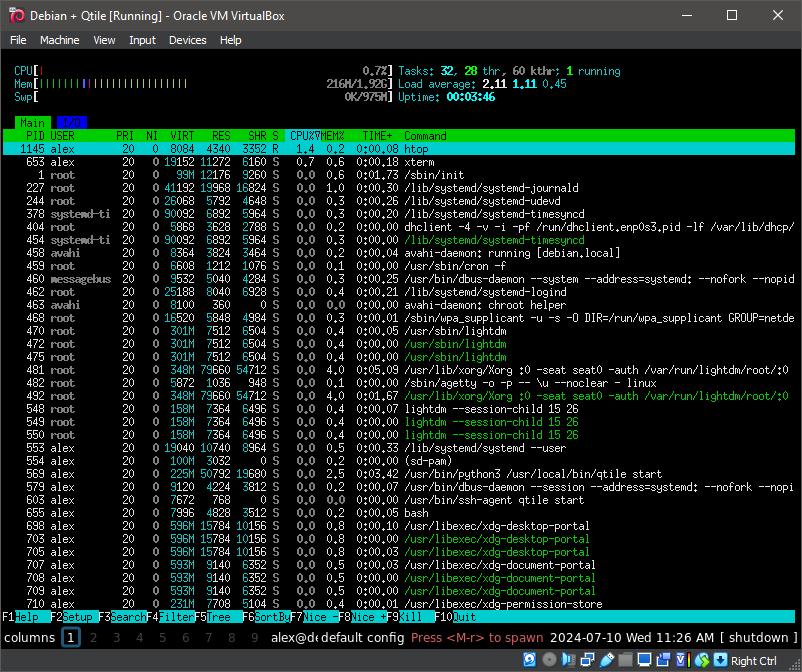Click the USB devices status icon
This screenshot has width=802, height=672.
click(x=606, y=660)
